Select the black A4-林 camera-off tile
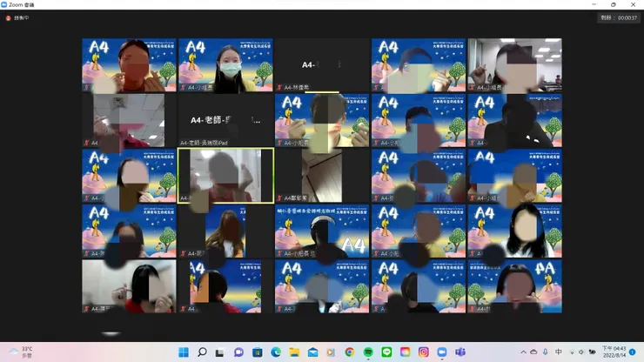Viewport: 644px width, 362px height. [322, 65]
